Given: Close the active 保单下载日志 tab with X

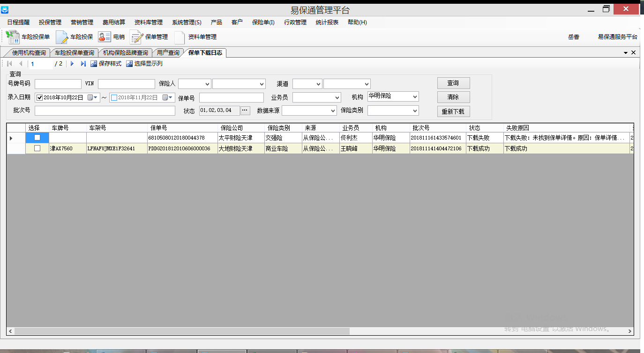Looking at the screenshot, I should click(634, 53).
